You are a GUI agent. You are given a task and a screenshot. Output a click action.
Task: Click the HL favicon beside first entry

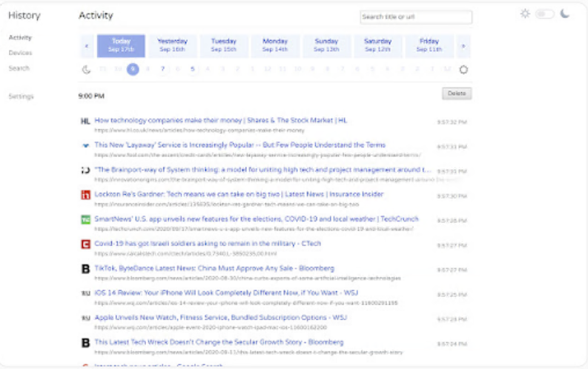85,121
